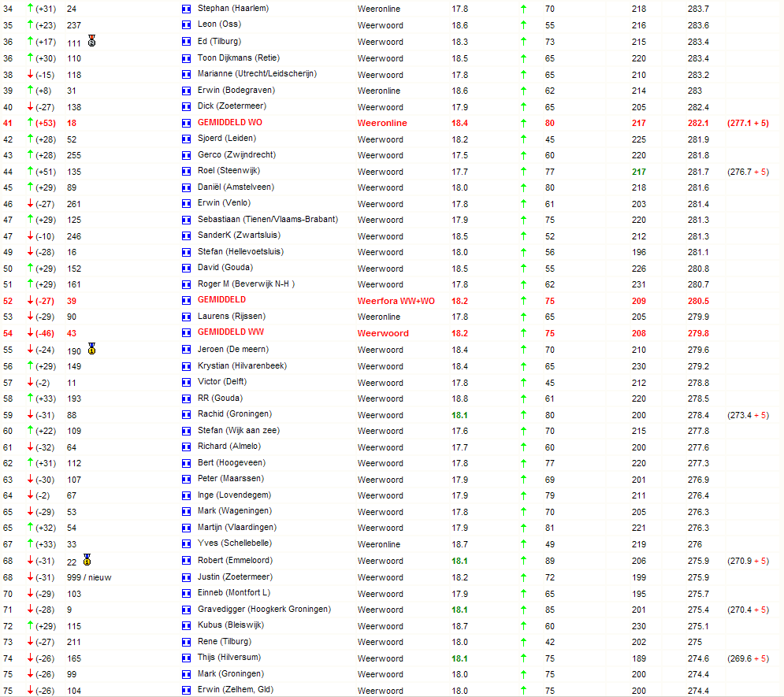The image size is (784, 697).
Task: Click the blue icon next to Krystian (Hilvarenbeek)
Action: pos(186,367)
